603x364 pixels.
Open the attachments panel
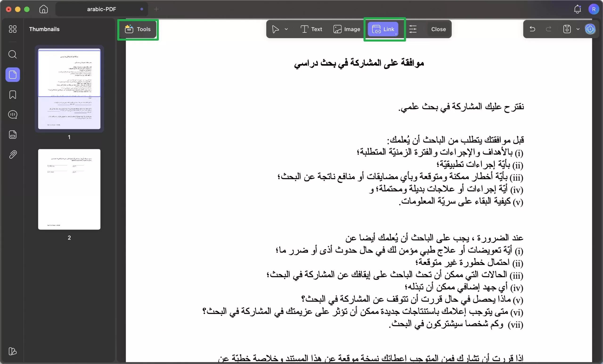(12, 154)
